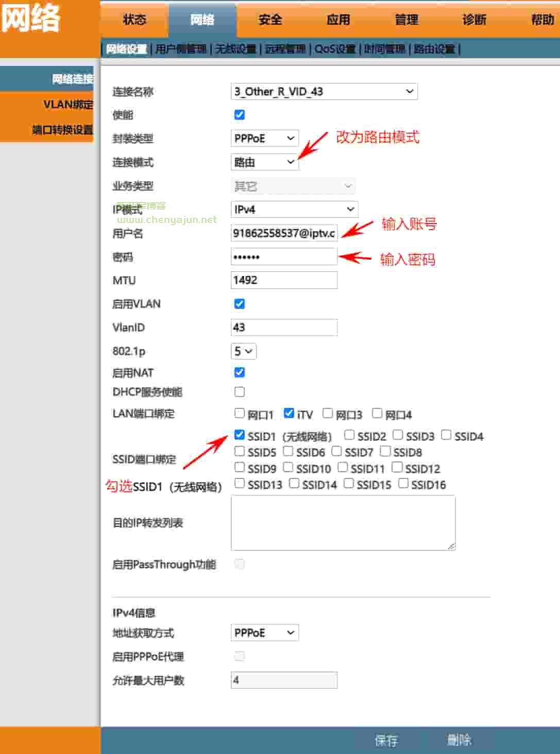Check the 网口1 LAN port box
Image resolution: width=560 pixels, height=754 pixels.
(x=240, y=413)
